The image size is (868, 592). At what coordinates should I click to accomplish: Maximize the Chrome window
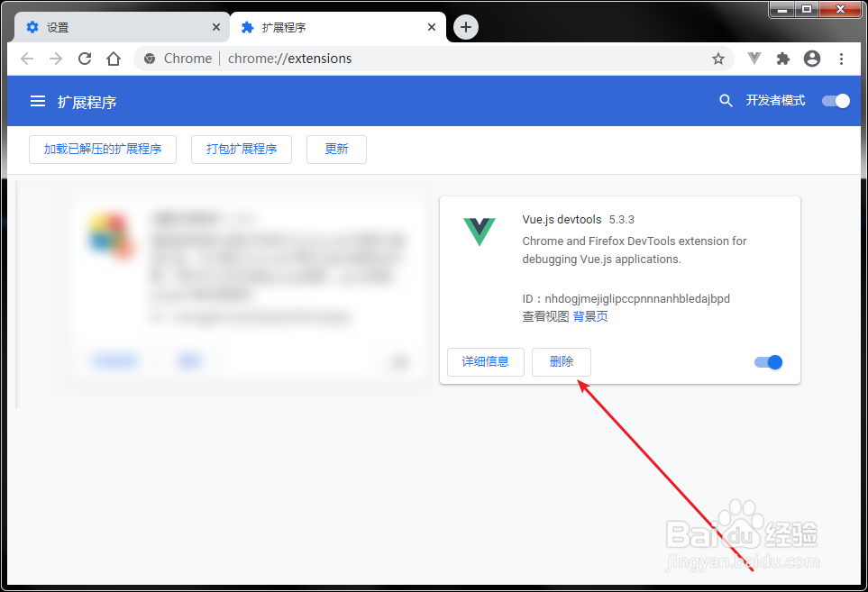[x=807, y=9]
